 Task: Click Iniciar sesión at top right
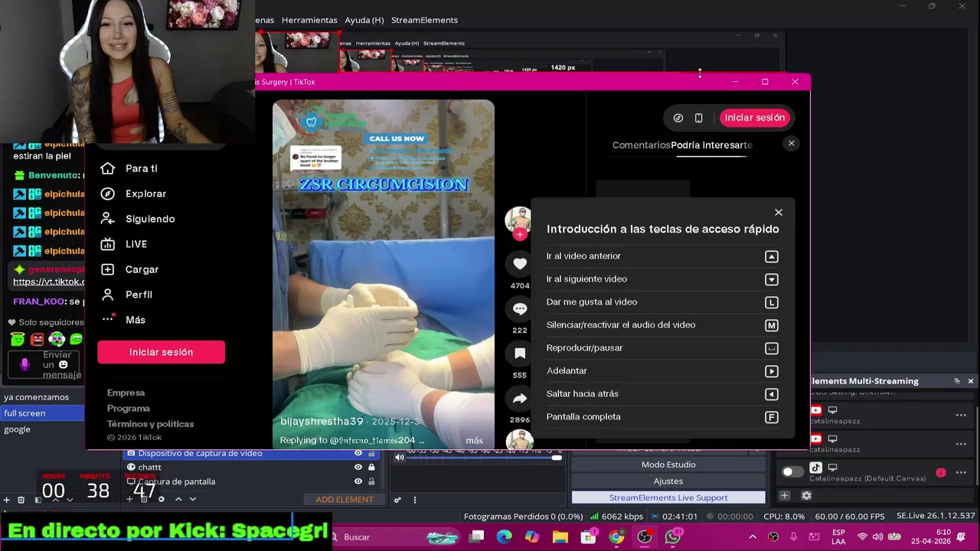pyautogui.click(x=755, y=118)
